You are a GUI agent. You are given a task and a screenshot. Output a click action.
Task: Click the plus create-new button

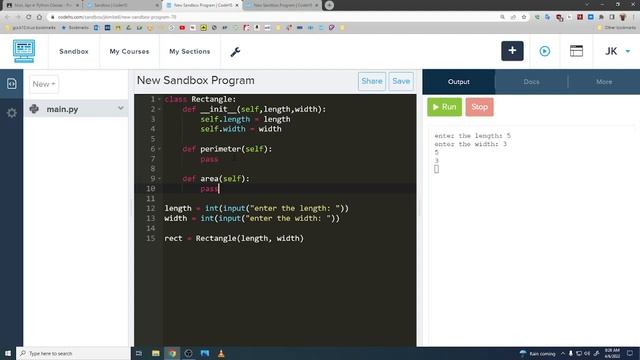(x=512, y=51)
